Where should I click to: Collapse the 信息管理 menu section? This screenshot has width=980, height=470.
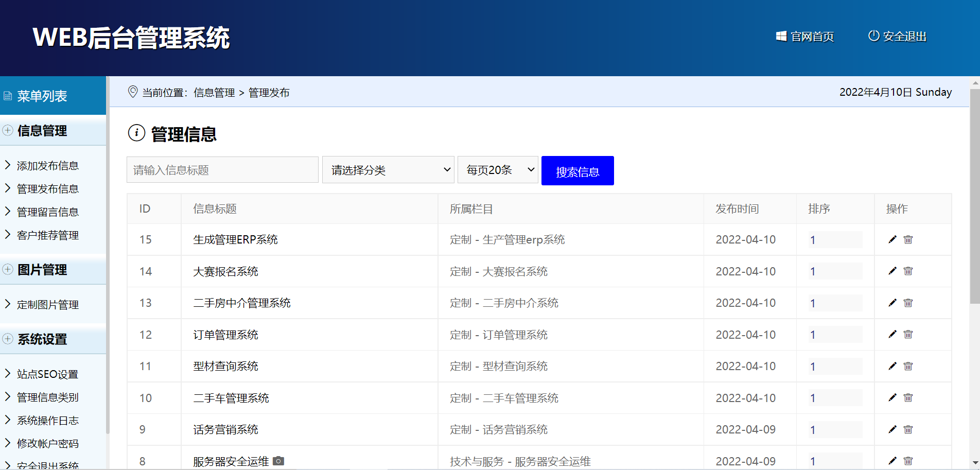(x=8, y=130)
